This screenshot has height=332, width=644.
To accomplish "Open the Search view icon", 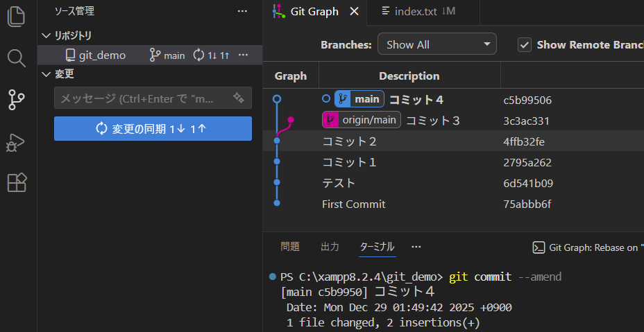I will click(x=16, y=58).
